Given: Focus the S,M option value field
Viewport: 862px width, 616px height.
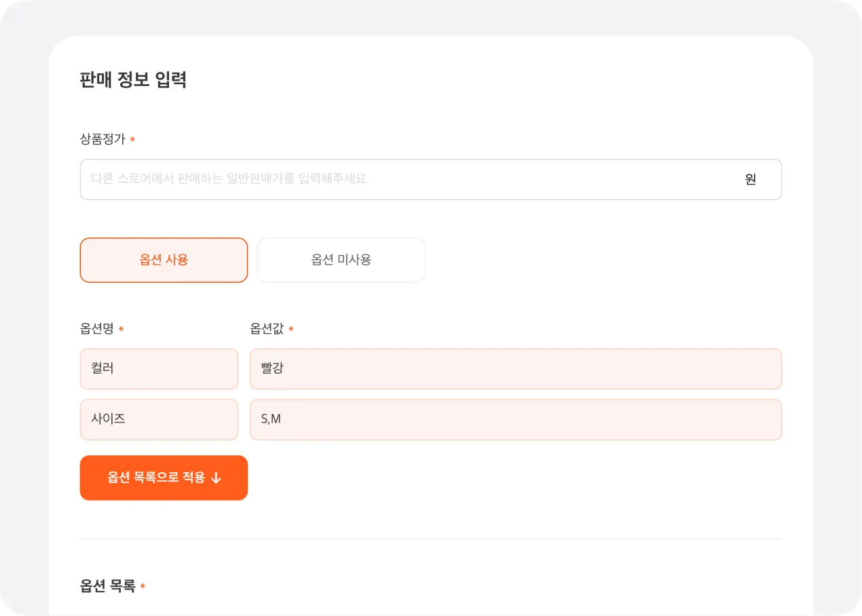Looking at the screenshot, I should (515, 419).
